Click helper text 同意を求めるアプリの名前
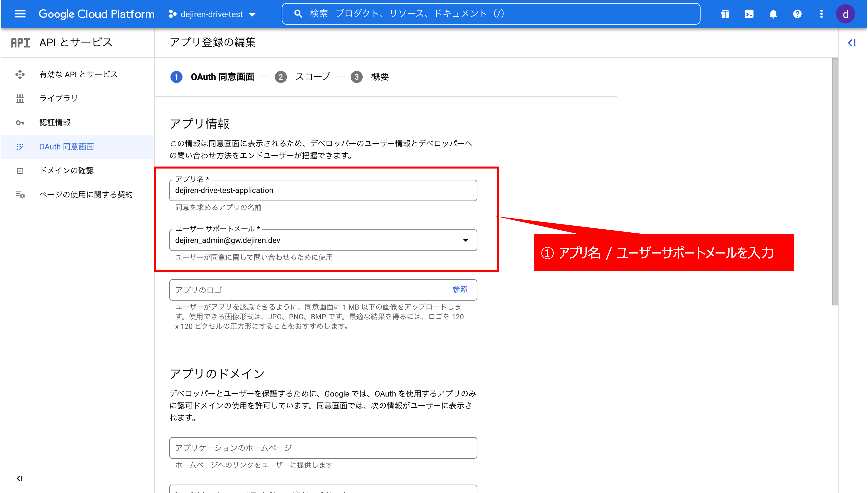The width and height of the screenshot is (868, 493). [218, 208]
